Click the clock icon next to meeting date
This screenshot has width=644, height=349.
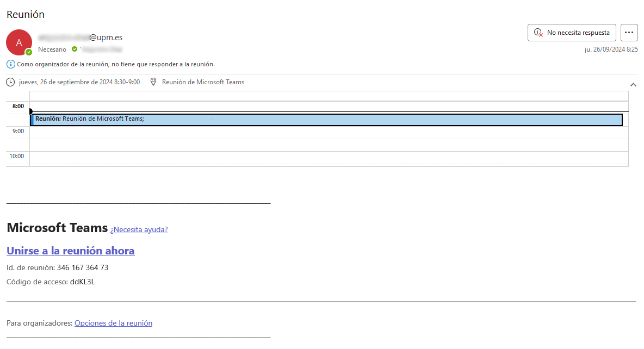[x=10, y=82]
